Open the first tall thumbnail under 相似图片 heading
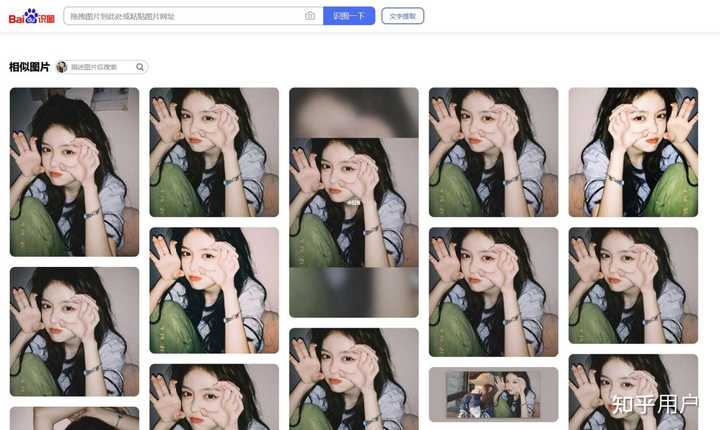Viewport: 720px width, 430px height. [x=74, y=172]
